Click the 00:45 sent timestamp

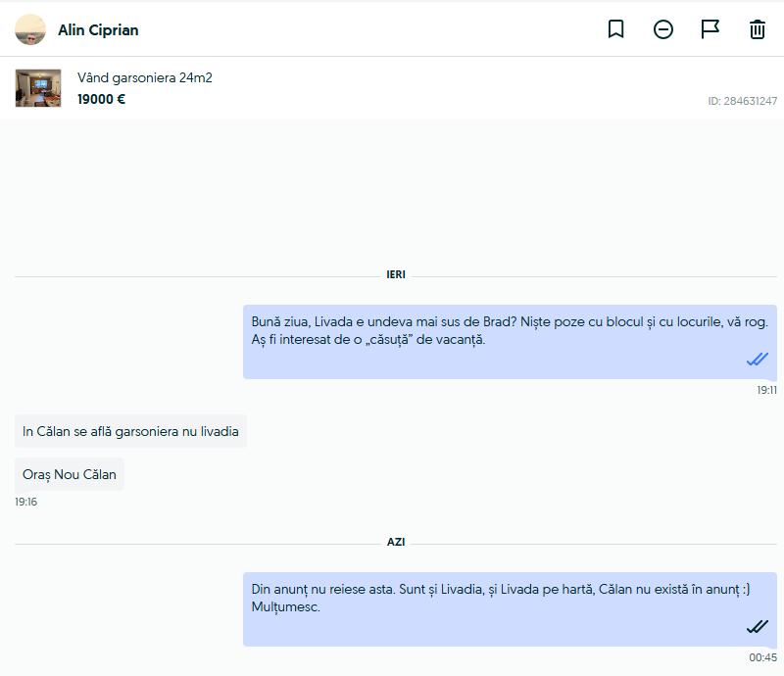pos(762,657)
